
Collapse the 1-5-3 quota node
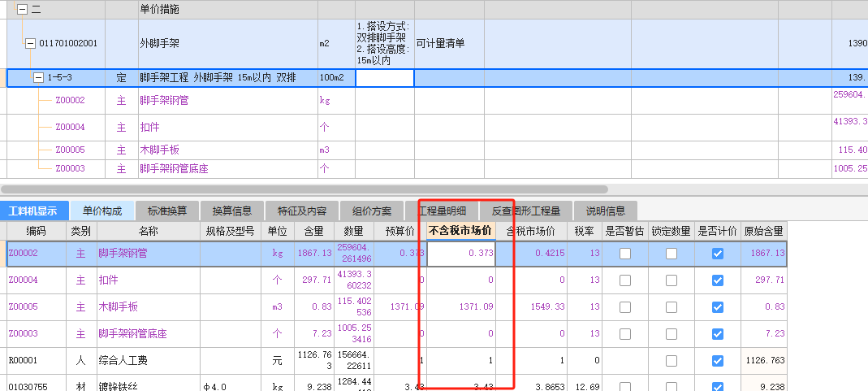pos(39,77)
